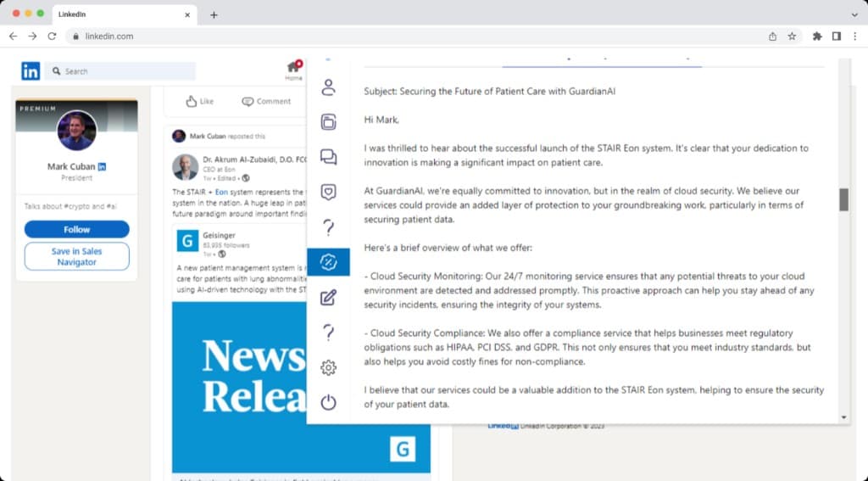The height and width of the screenshot is (481, 868).
Task: Click the scroll-down arrow of the message panel
Action: click(843, 417)
